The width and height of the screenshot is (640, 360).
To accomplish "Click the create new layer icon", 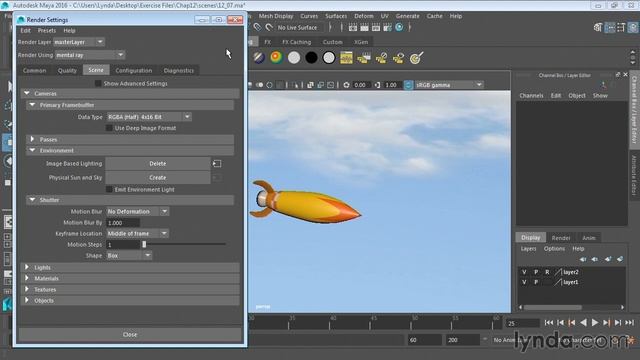I will click(608, 259).
